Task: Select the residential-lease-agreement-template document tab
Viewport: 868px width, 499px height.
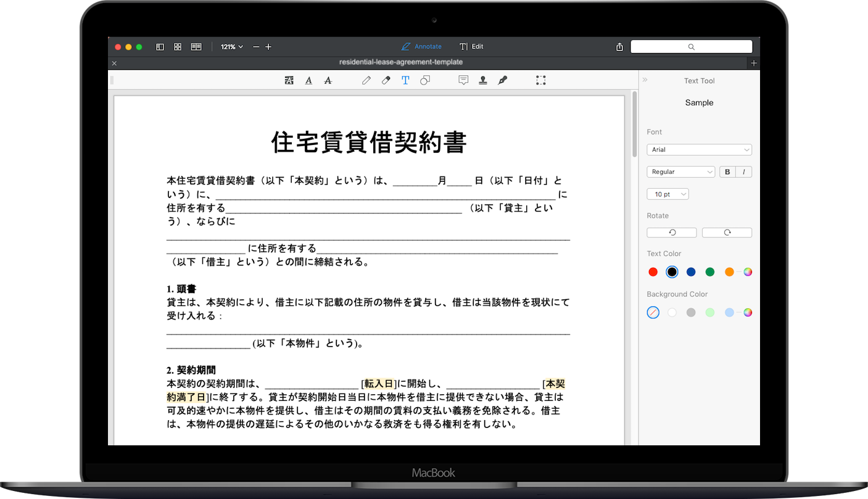Action: click(x=401, y=62)
